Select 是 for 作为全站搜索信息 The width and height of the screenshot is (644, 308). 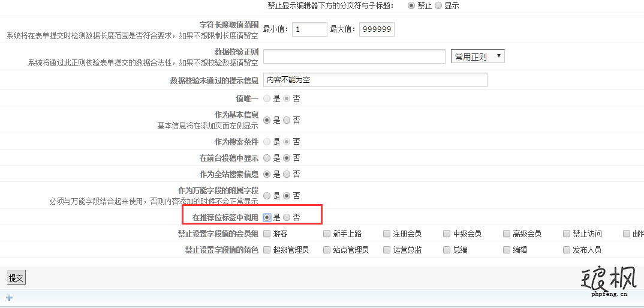click(x=267, y=174)
